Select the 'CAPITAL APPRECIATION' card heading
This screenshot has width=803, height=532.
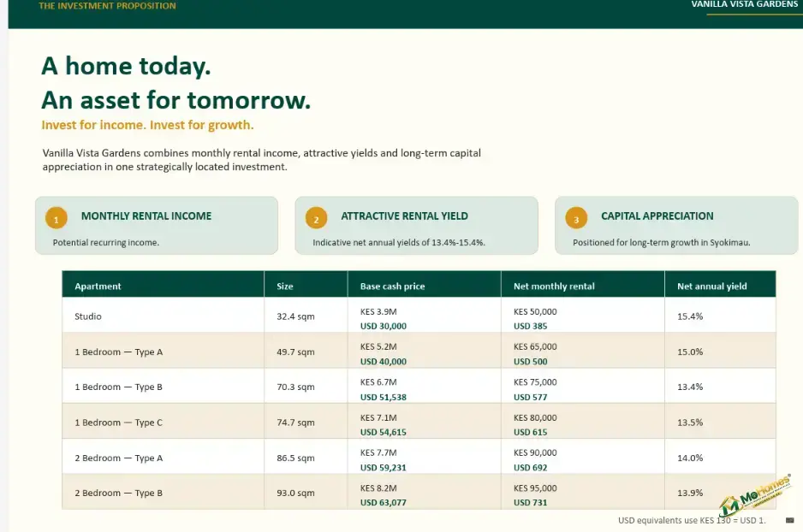pos(657,216)
